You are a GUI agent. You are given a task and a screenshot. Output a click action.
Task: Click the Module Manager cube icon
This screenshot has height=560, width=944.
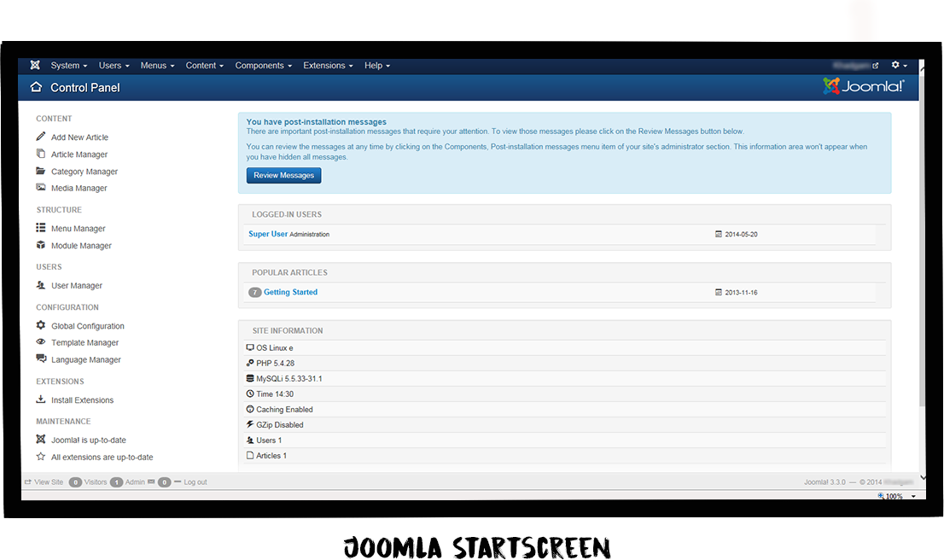[x=40, y=244]
